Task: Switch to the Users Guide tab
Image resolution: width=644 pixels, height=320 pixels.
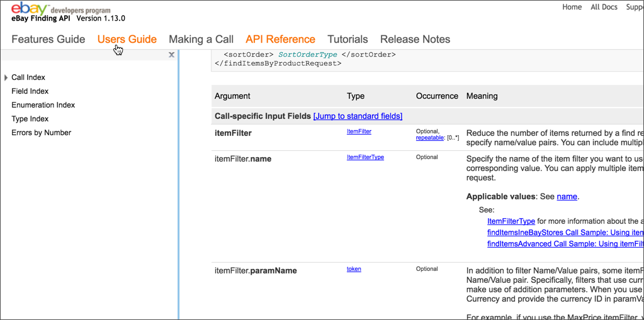Action: 127,39
